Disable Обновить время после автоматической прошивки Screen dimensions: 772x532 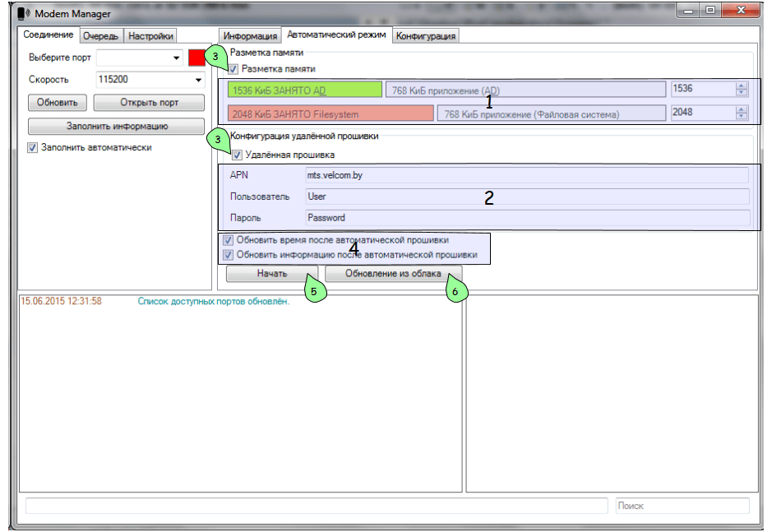[229, 240]
